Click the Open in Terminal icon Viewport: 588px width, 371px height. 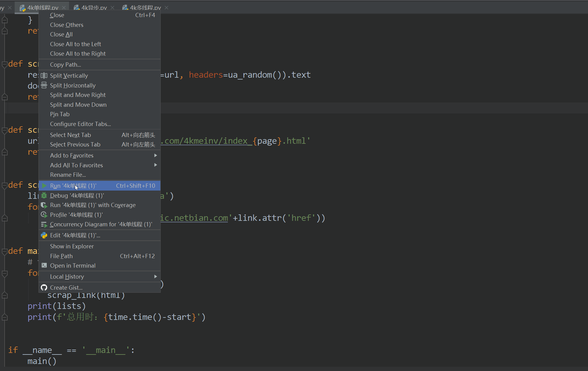pyautogui.click(x=44, y=265)
